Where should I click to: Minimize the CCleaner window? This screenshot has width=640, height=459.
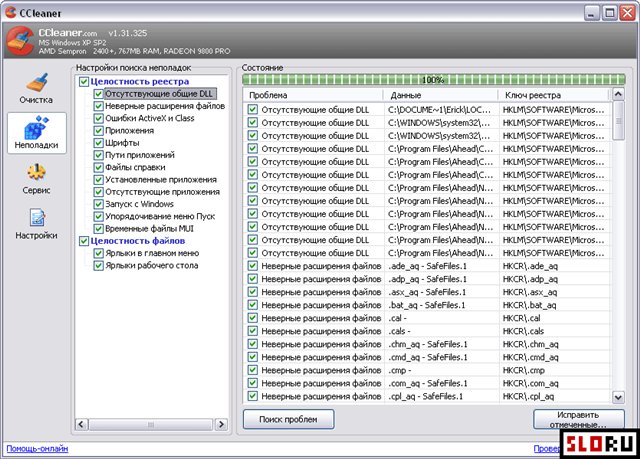pos(591,13)
